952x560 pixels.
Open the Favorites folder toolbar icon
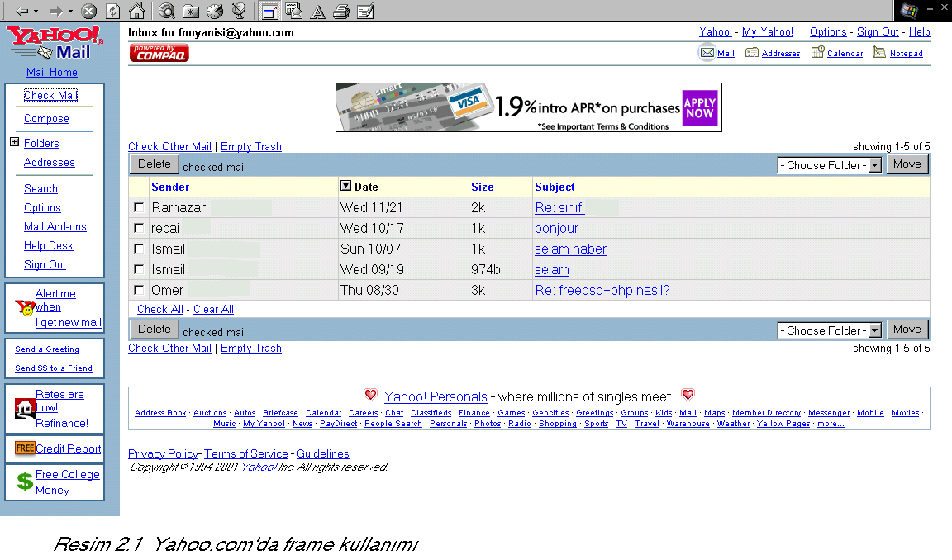(191, 11)
